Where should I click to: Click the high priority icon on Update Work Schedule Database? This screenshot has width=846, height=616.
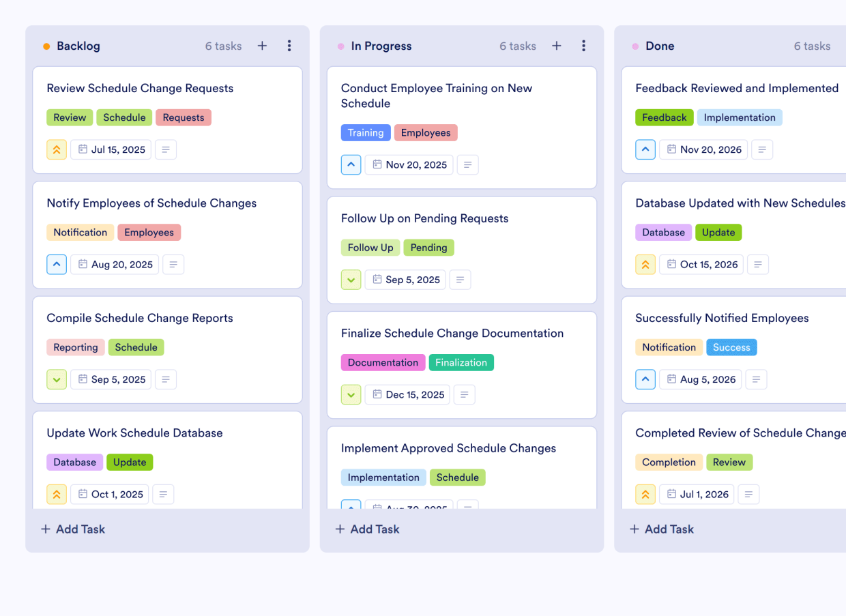click(57, 494)
